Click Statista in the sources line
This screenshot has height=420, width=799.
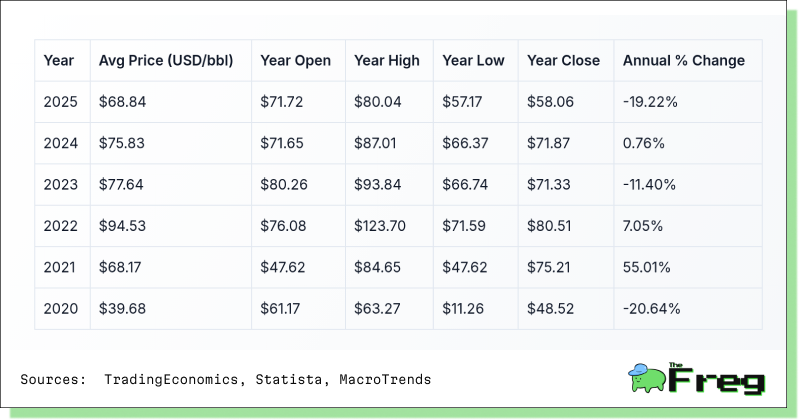(x=289, y=379)
